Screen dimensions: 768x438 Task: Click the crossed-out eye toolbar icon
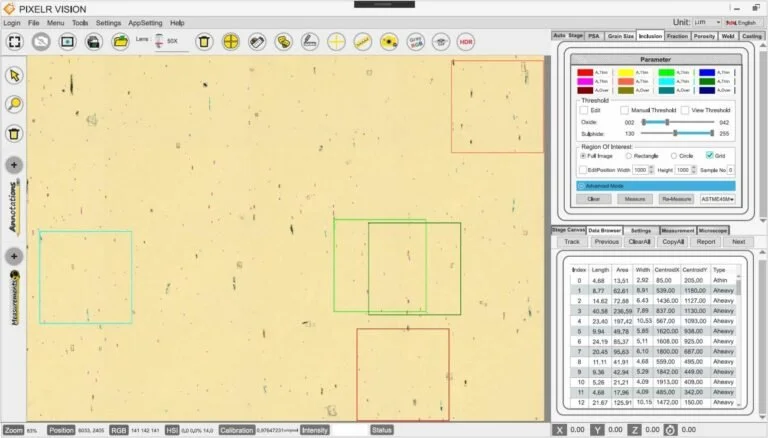[41, 42]
